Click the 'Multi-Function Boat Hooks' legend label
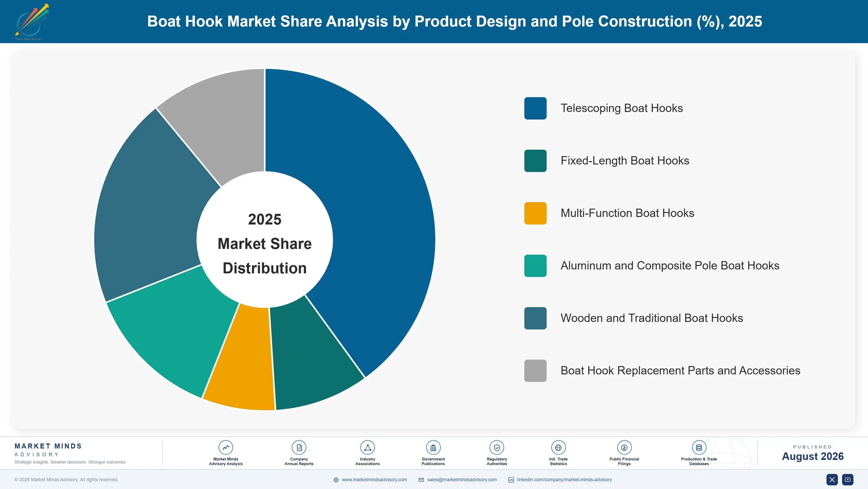Viewport: 868px width, 489px height. 627,213
